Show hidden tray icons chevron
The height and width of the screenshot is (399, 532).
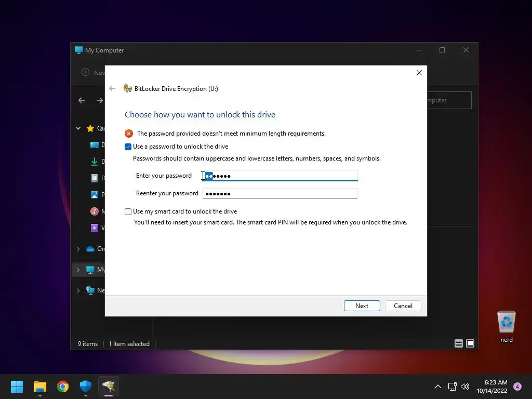[x=438, y=387]
